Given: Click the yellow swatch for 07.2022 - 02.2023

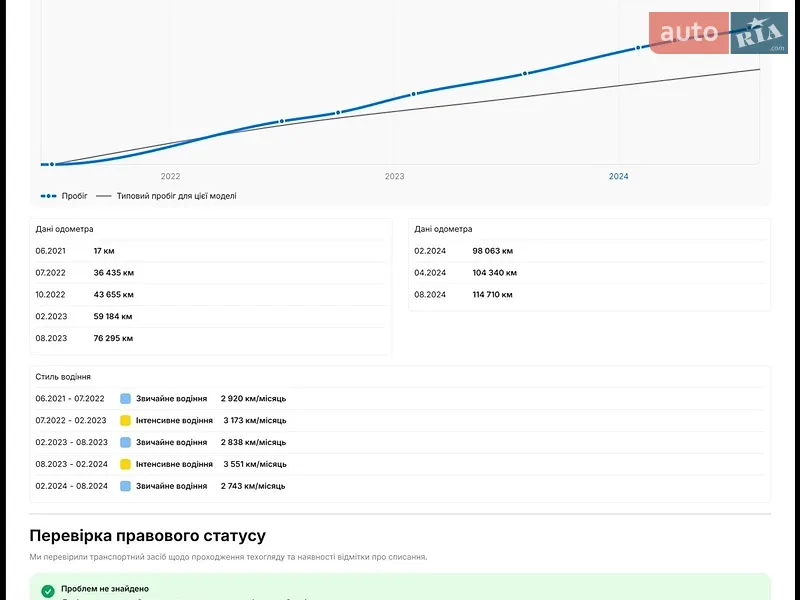Looking at the screenshot, I should [126, 420].
